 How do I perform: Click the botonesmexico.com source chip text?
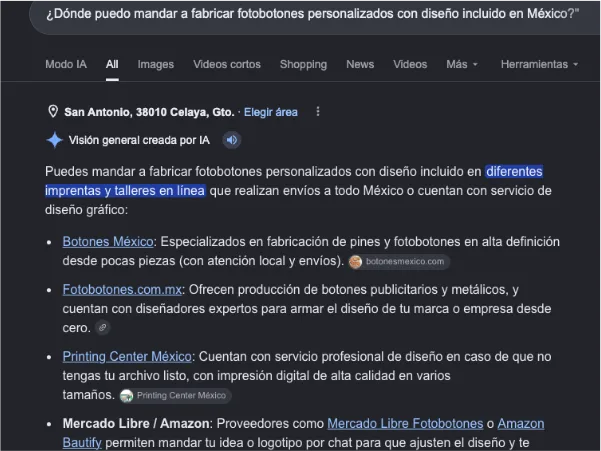(405, 262)
